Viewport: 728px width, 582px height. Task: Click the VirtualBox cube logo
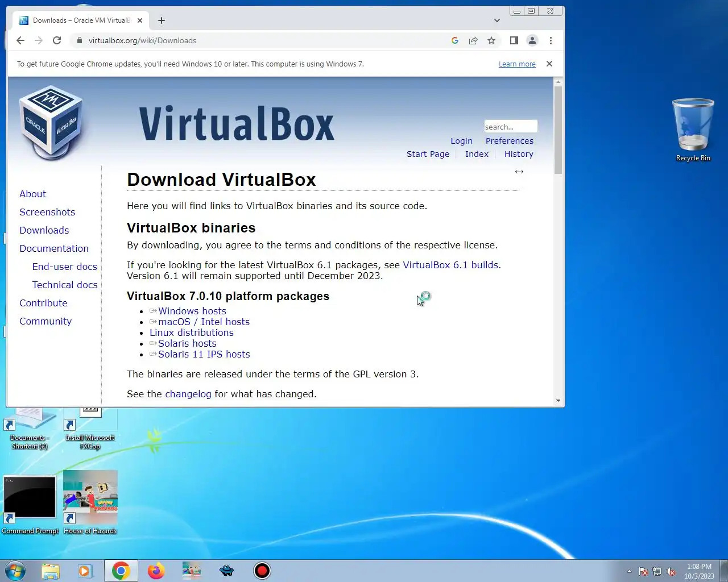pyautogui.click(x=51, y=122)
